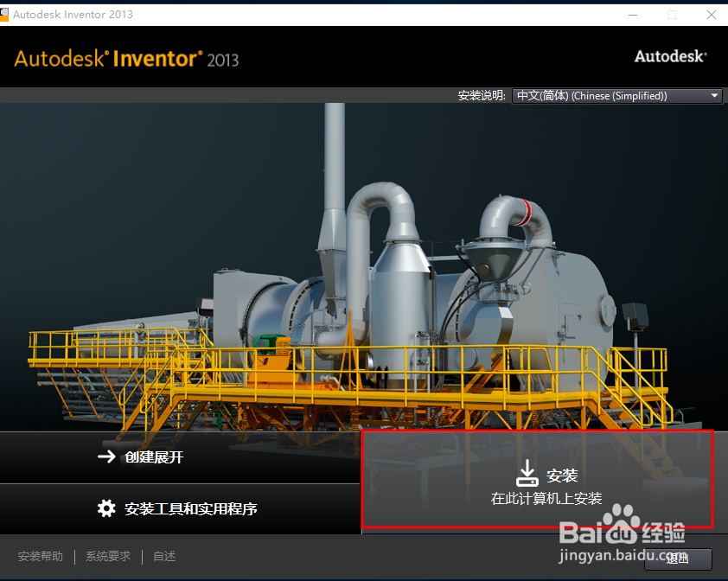Click the Autodesk Inventor 2013 logo
The height and width of the screenshot is (581, 728).
(126, 59)
